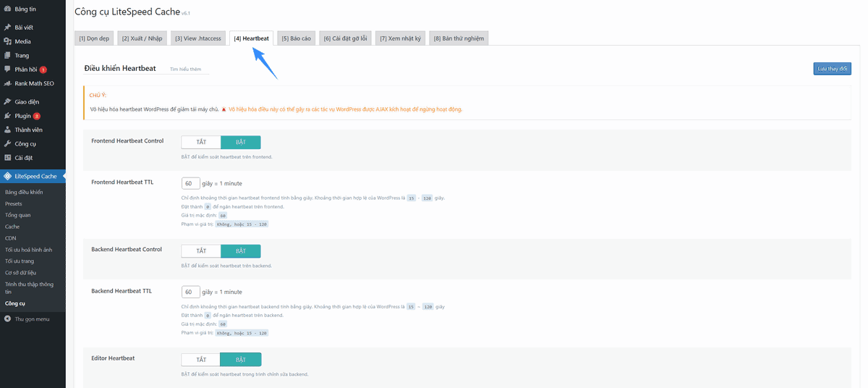
Task: Switch to the [2] Xuất / Nhập tab
Action: click(x=142, y=38)
